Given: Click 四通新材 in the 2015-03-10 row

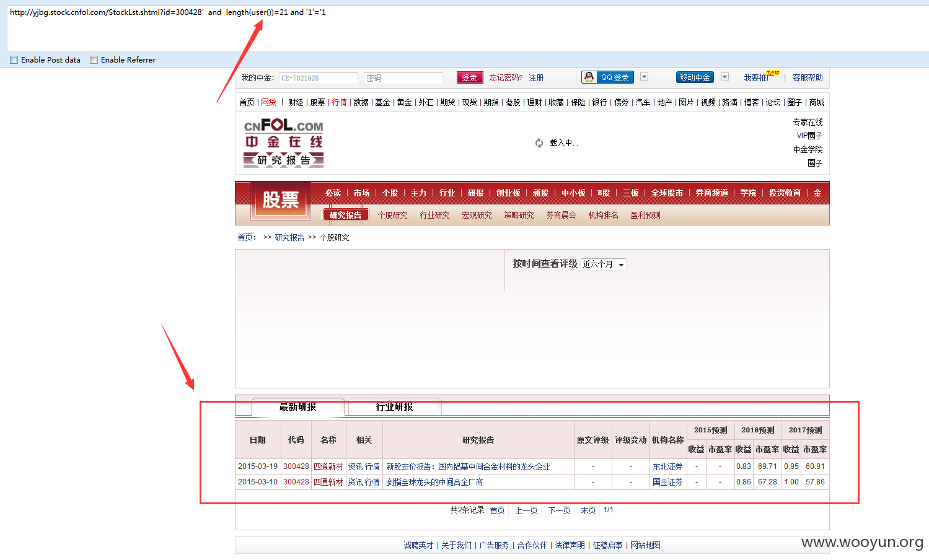Looking at the screenshot, I should pyautogui.click(x=328, y=482).
